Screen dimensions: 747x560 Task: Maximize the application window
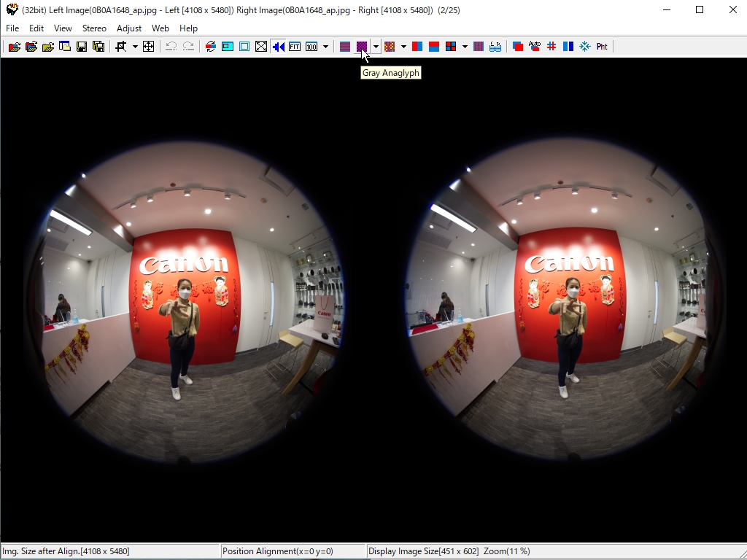[x=700, y=9]
